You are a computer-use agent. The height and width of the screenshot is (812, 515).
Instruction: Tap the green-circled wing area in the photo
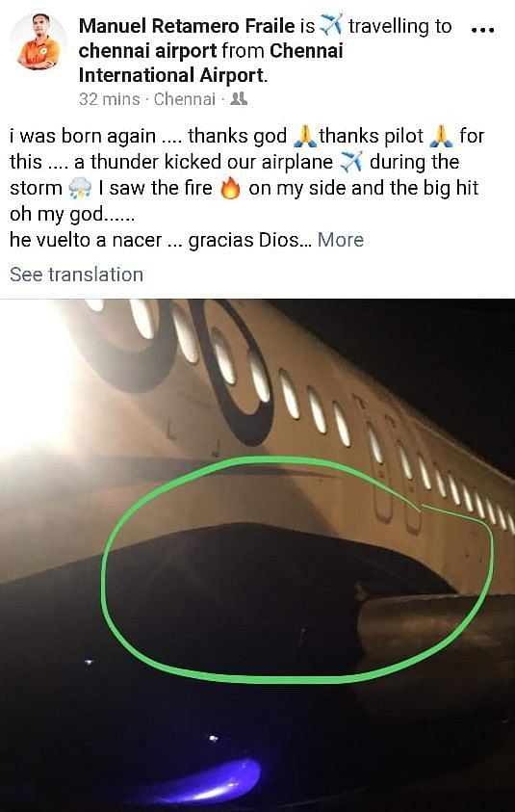click(x=297, y=569)
